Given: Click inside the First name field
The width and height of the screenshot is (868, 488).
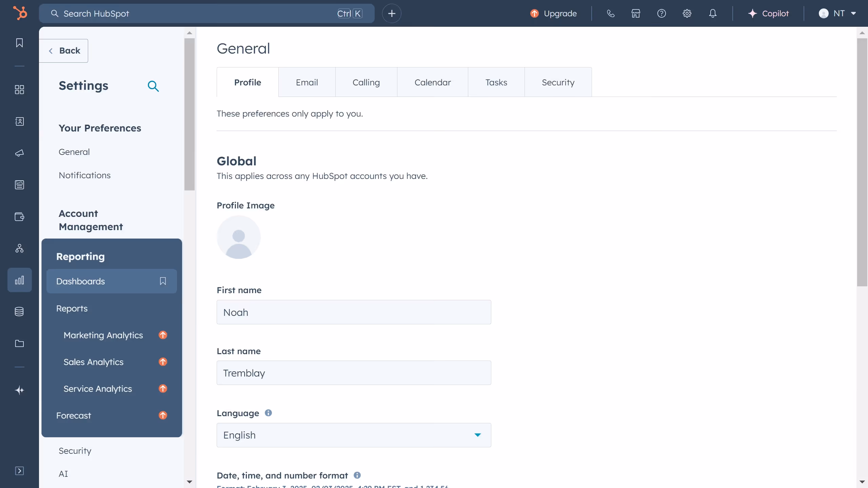Looking at the screenshot, I should pos(353,312).
